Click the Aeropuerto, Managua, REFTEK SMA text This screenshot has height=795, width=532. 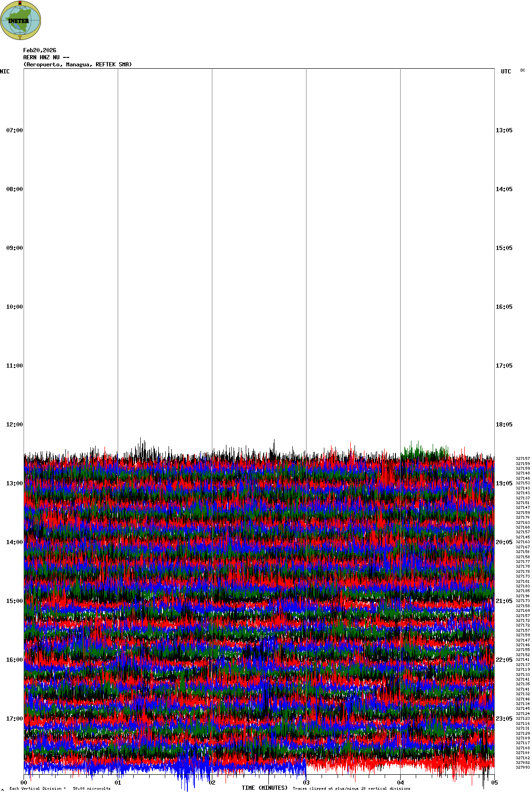pos(78,64)
